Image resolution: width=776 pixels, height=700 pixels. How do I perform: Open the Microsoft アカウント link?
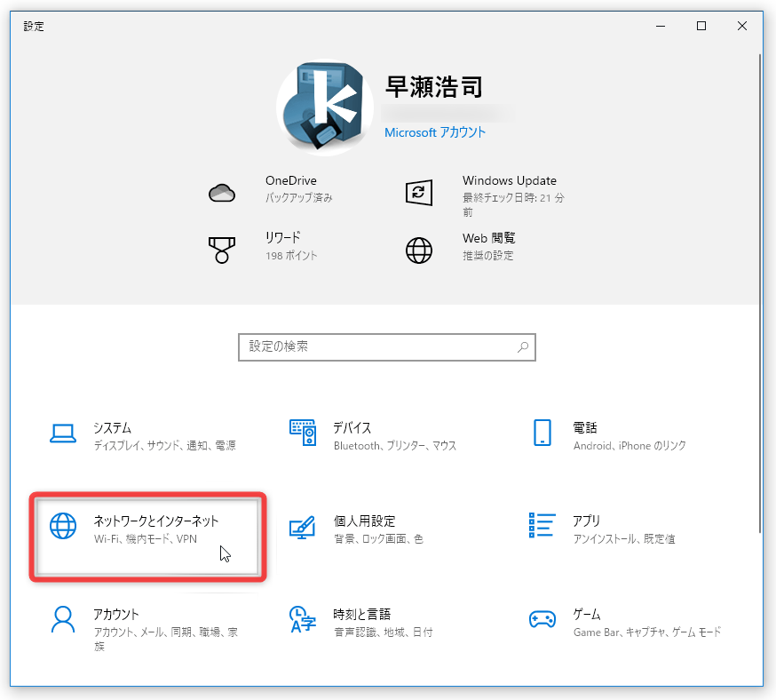tap(435, 132)
